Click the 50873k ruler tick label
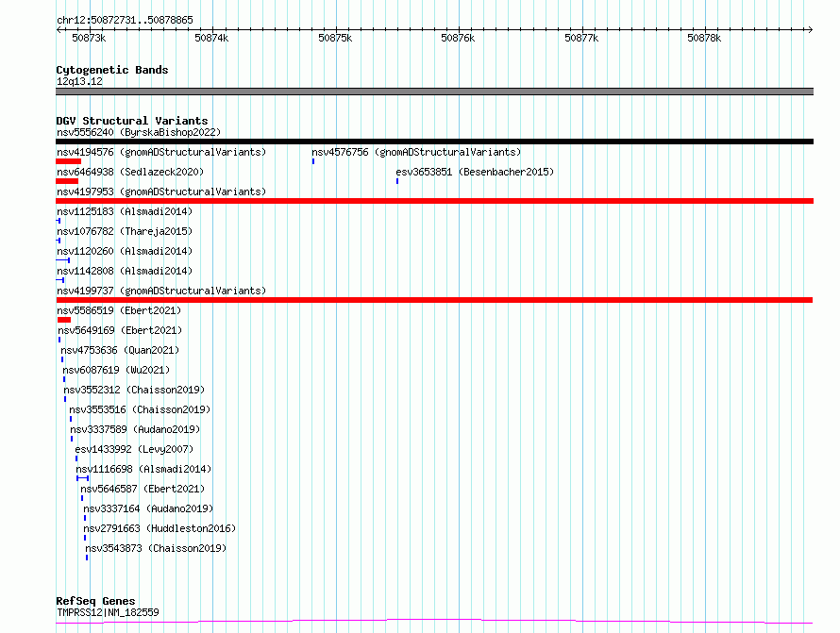 click(x=89, y=38)
